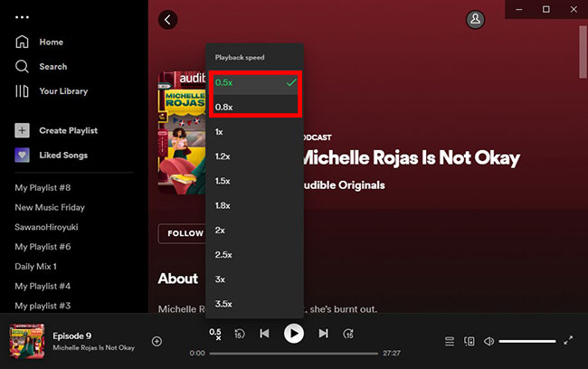Click the main page vertical scrollbar
The height and width of the screenshot is (369, 588).
(583, 52)
